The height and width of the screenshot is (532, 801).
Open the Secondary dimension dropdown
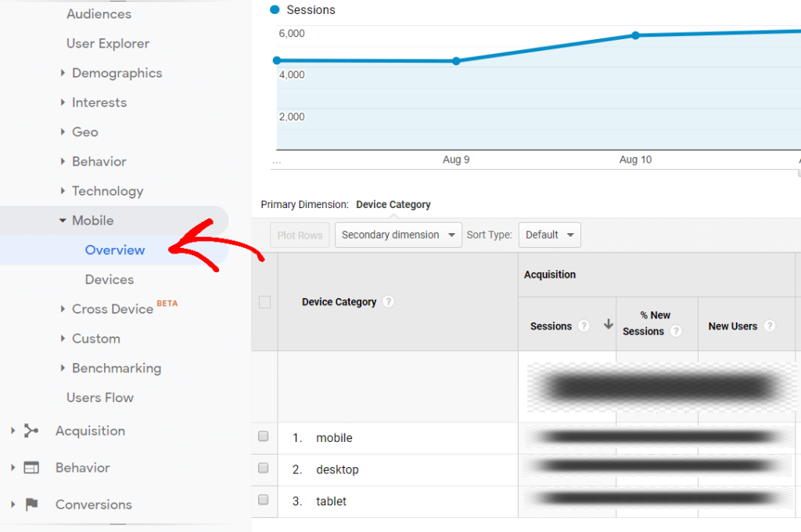click(x=398, y=235)
